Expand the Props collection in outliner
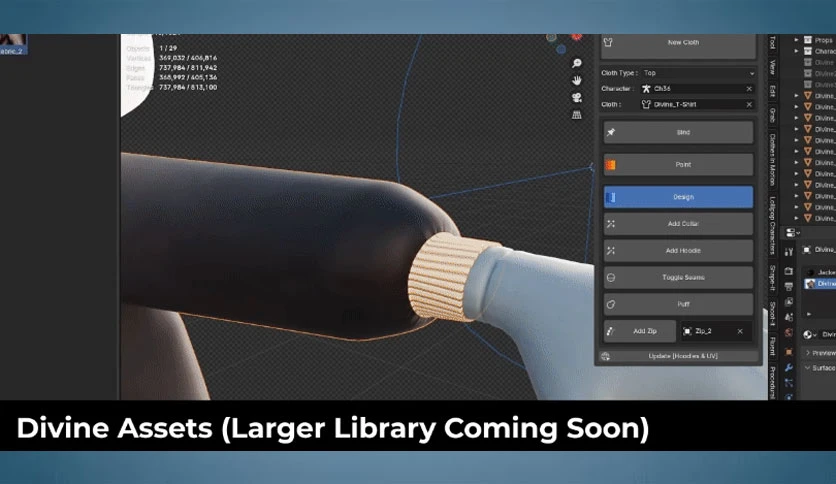This screenshot has width=836, height=484. [797, 40]
